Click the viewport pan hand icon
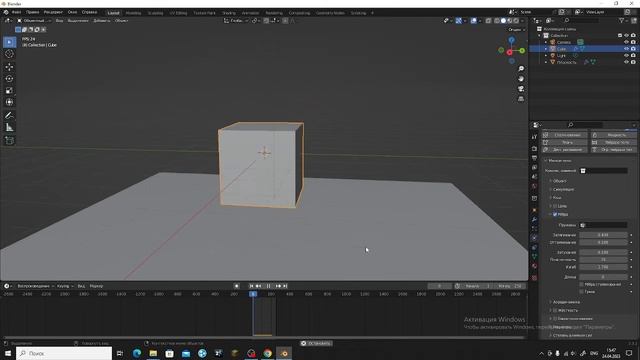The image size is (640, 360). click(x=521, y=79)
